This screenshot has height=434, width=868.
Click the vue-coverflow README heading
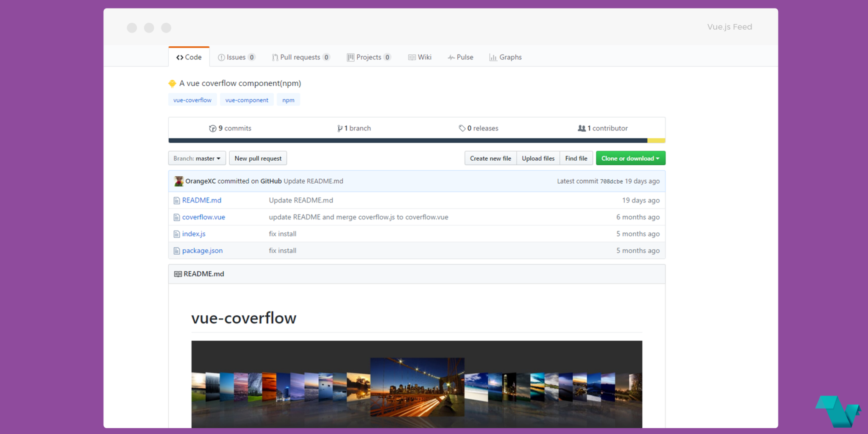(244, 318)
